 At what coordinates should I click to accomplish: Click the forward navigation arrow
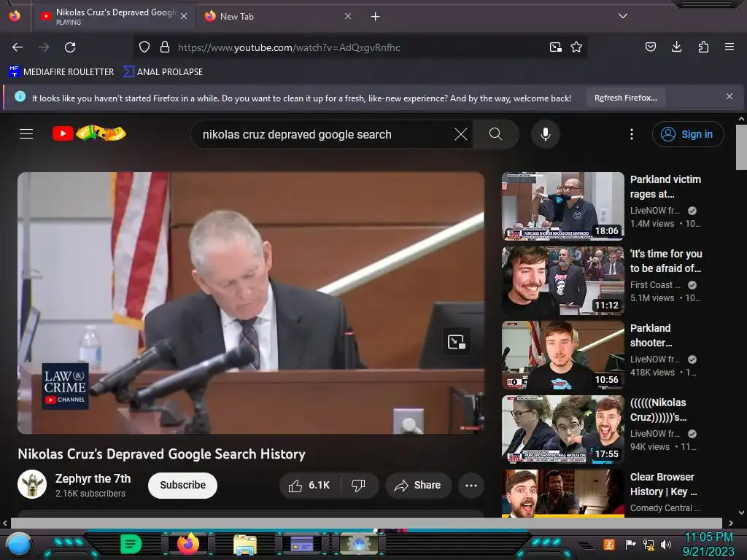click(x=44, y=47)
